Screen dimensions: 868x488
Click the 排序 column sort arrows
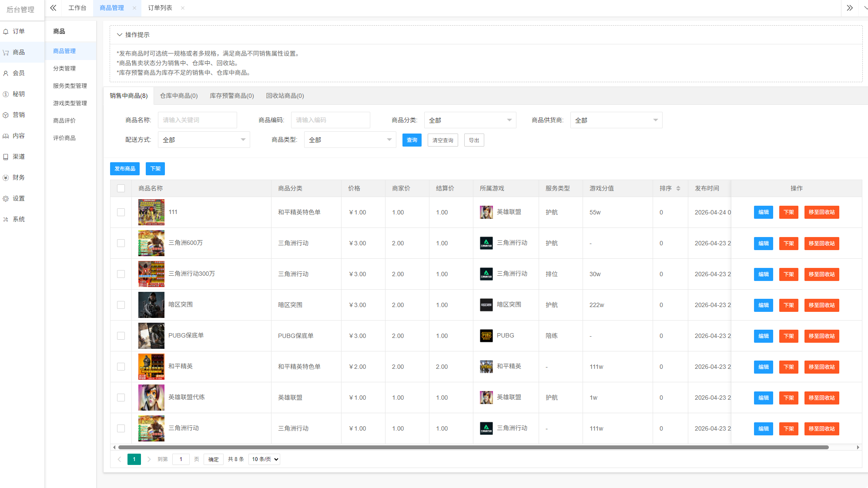point(678,188)
